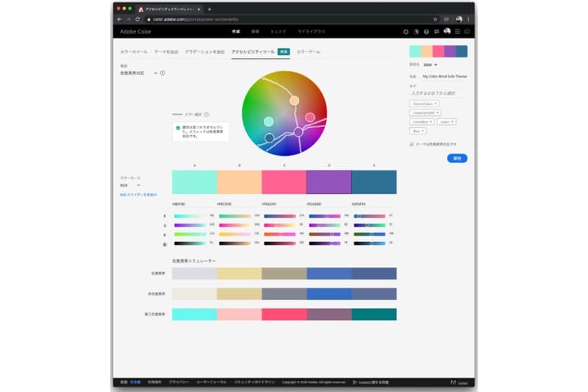Select the マイライブラリ header menu item
The height and width of the screenshot is (392, 588).
311,32
